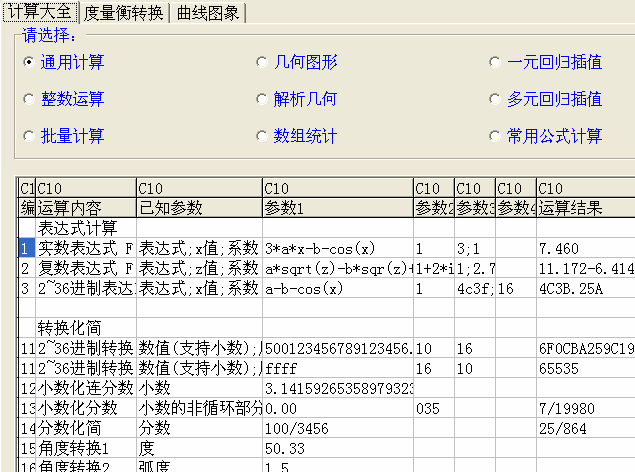
Task: Select the 小数化分数 row cell
Action: pos(85,408)
